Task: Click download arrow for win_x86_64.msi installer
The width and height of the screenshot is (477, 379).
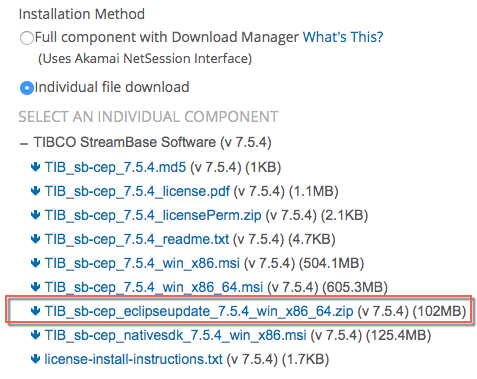Action: coord(35,287)
